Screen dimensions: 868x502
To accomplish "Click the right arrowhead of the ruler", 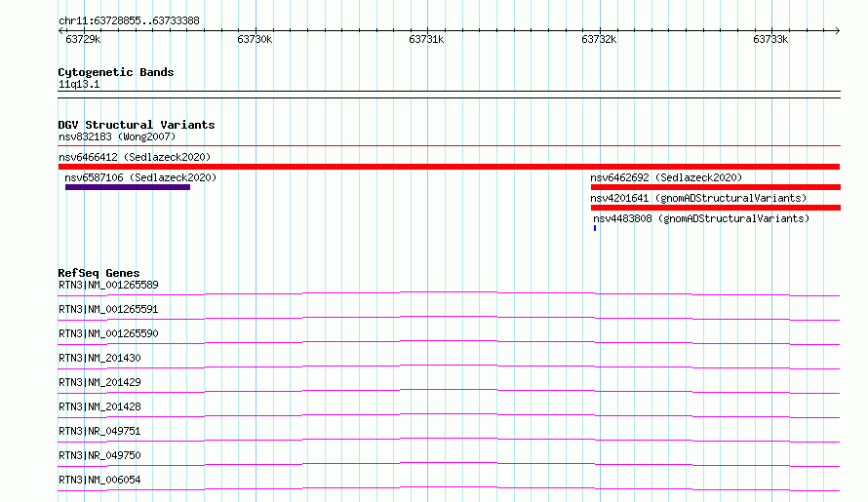I will click(838, 30).
